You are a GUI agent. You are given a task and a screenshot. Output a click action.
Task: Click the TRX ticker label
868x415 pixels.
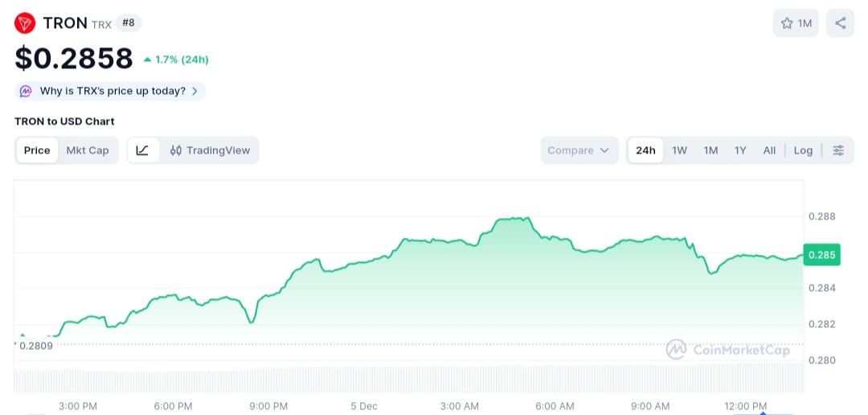pos(101,24)
